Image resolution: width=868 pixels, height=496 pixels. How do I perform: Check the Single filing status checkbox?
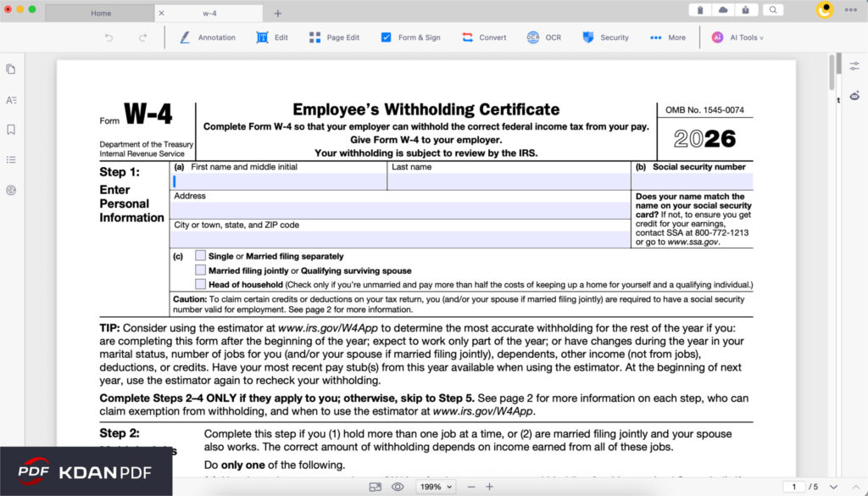tap(199, 255)
